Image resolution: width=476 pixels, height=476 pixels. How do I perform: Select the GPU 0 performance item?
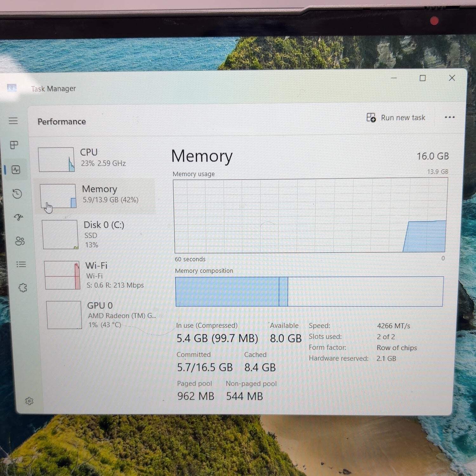(102, 315)
